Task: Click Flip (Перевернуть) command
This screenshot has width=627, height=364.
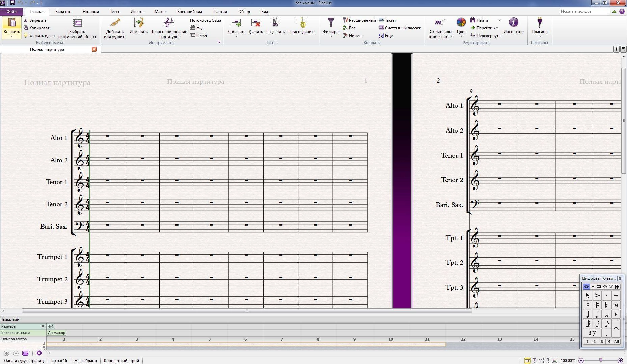Action: click(485, 36)
